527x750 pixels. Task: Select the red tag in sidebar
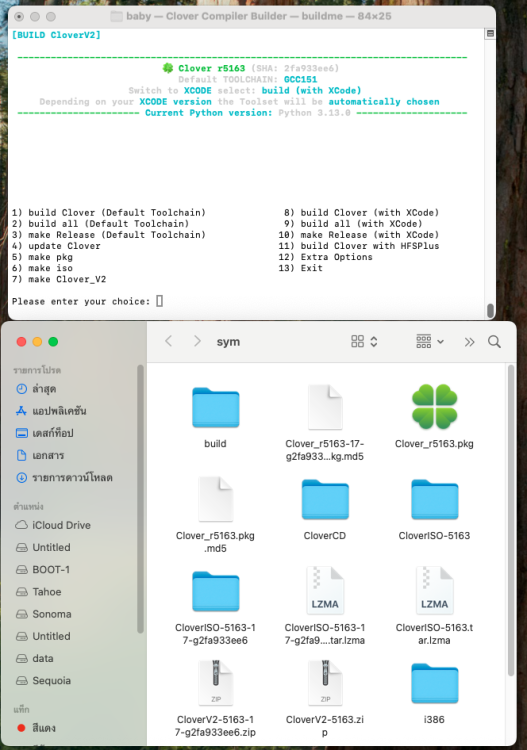[36, 728]
